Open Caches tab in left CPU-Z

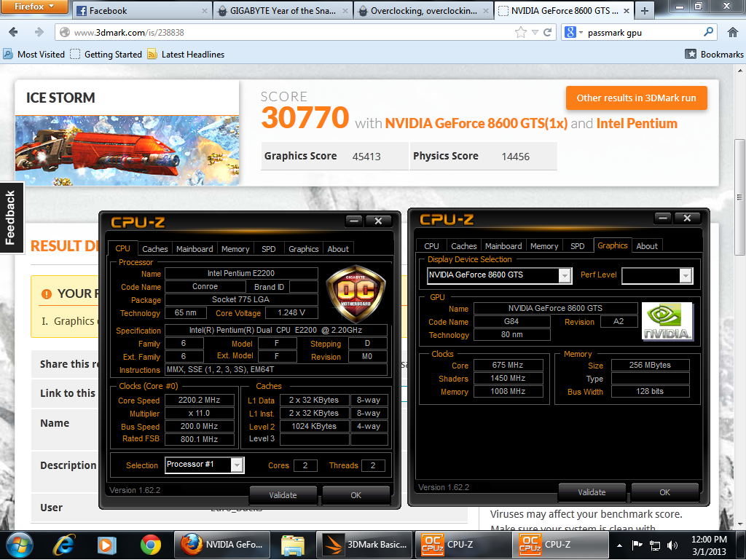tap(154, 249)
